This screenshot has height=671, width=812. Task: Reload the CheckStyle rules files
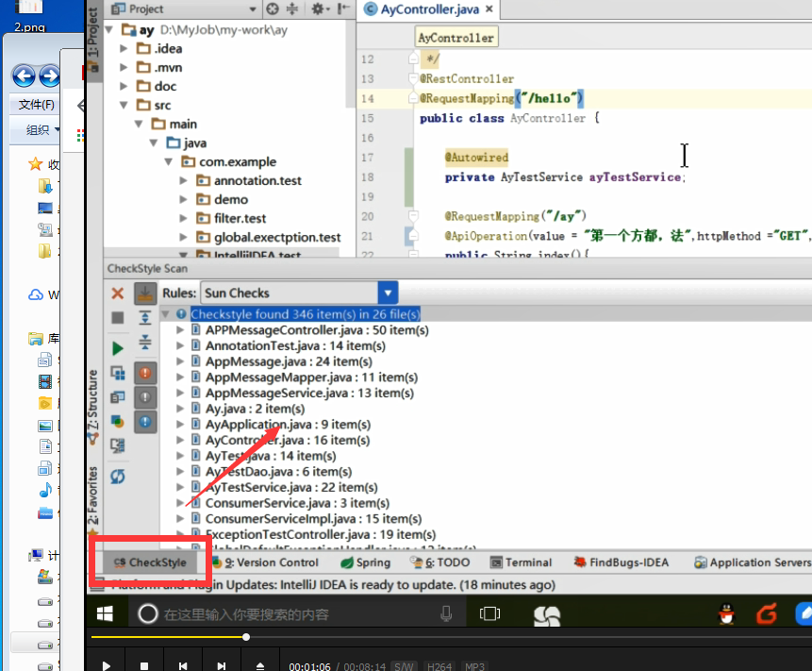[118, 477]
